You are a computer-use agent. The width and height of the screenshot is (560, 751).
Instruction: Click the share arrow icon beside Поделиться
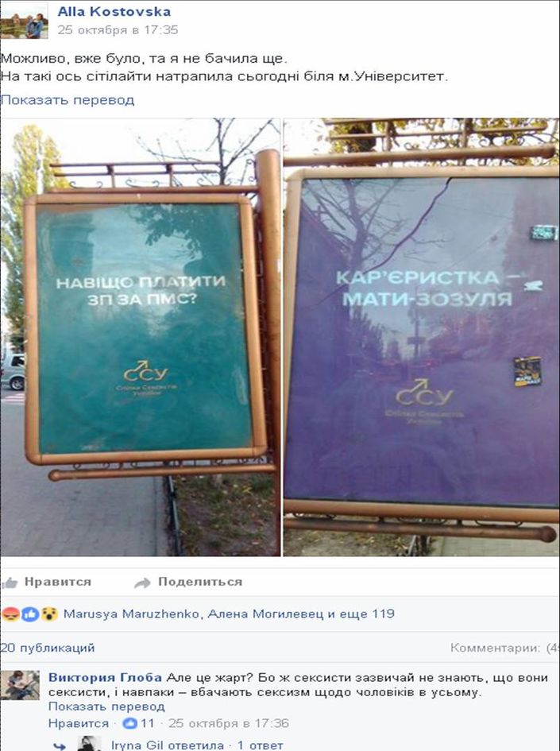coord(142,583)
